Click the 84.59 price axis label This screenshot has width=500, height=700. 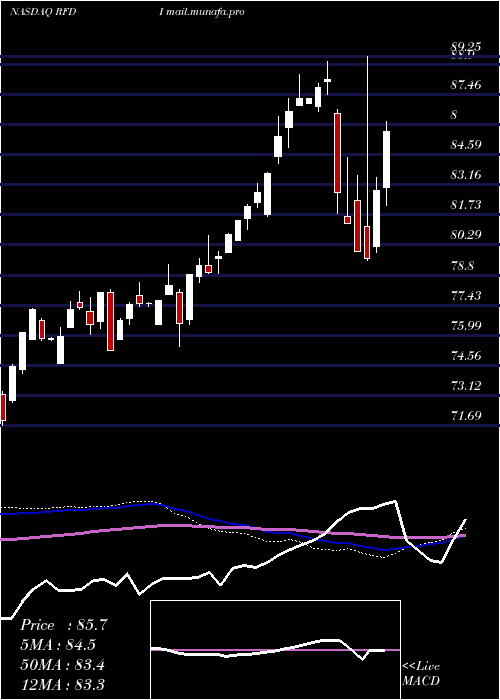[x=466, y=145]
